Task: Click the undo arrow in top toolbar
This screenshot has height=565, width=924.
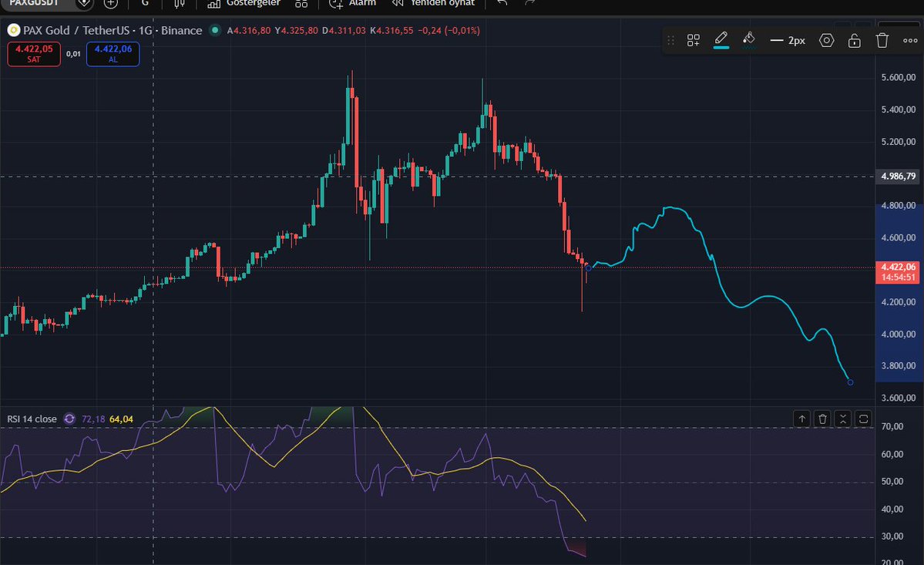Action: [x=502, y=3]
